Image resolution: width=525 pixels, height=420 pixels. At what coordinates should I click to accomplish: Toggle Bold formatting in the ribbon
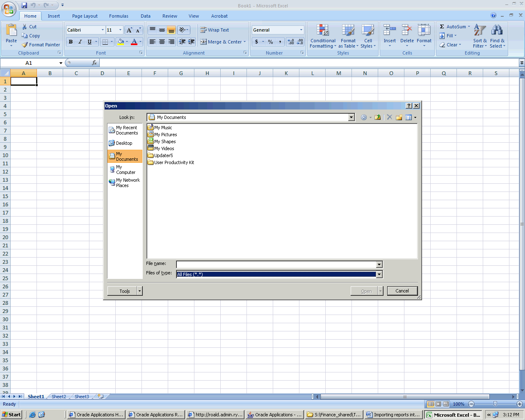(71, 42)
